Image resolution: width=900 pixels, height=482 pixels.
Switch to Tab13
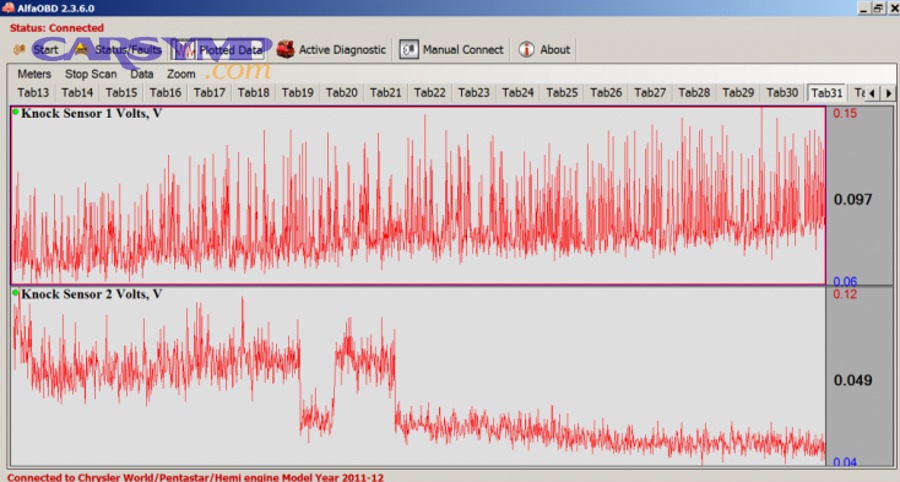click(33, 93)
